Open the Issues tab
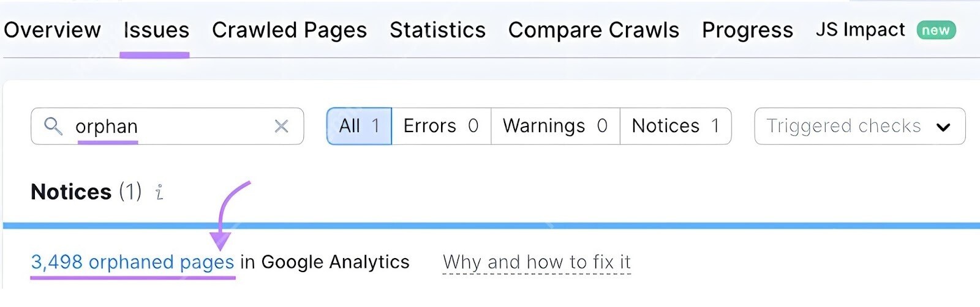980x307 pixels. pyautogui.click(x=156, y=30)
